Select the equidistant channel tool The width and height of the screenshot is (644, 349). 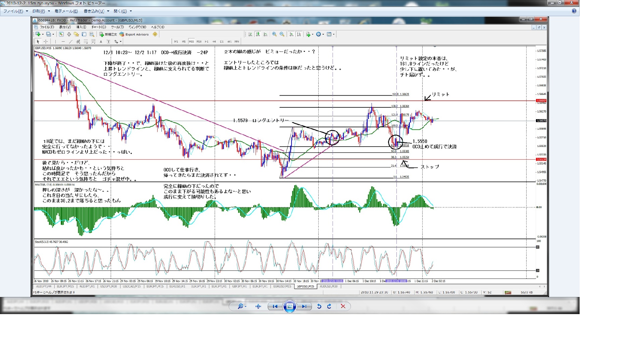(x=78, y=42)
